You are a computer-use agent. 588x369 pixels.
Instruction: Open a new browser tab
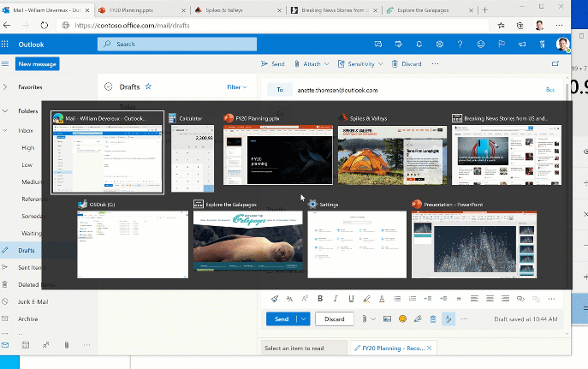tap(485, 10)
